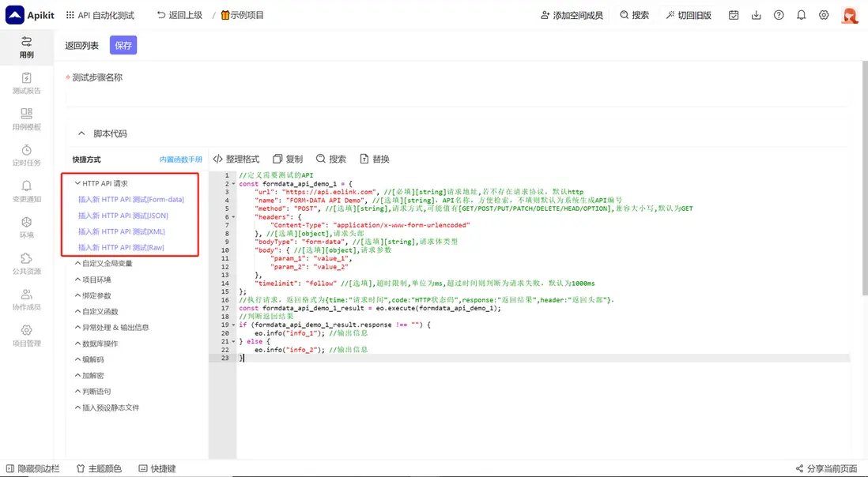Click the 保存 button
Screen dimensions: 868x477
tap(123, 45)
